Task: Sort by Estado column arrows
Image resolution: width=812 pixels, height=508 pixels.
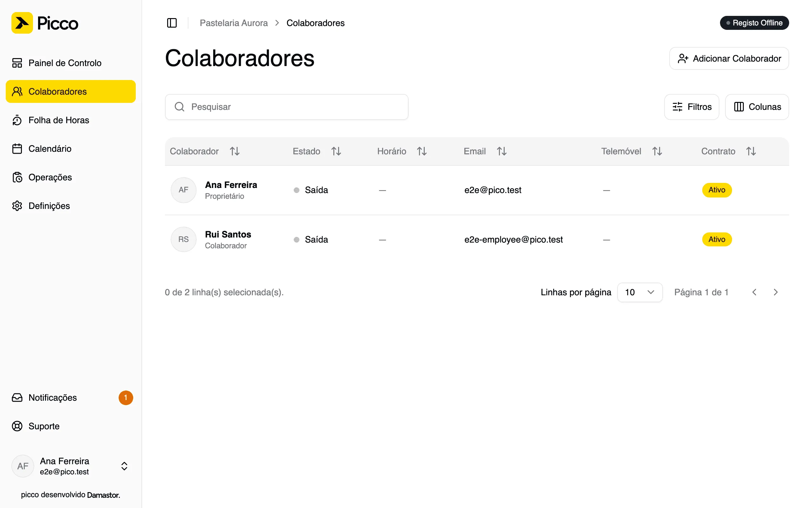Action: 336,151
